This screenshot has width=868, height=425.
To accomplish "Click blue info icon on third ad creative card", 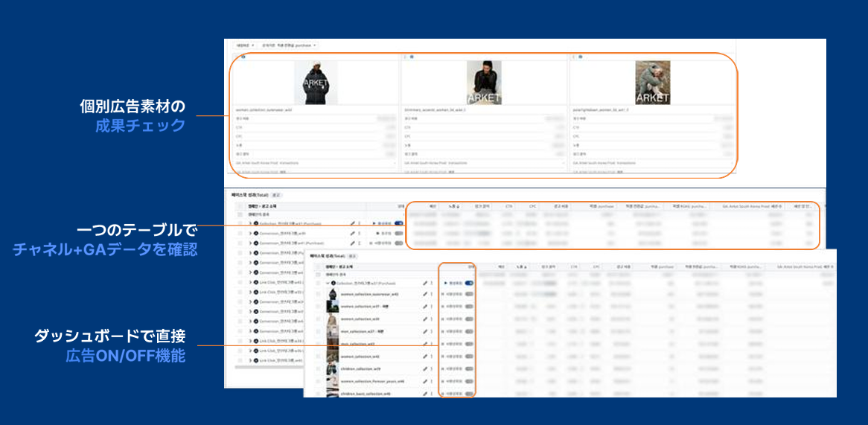I will (579, 57).
